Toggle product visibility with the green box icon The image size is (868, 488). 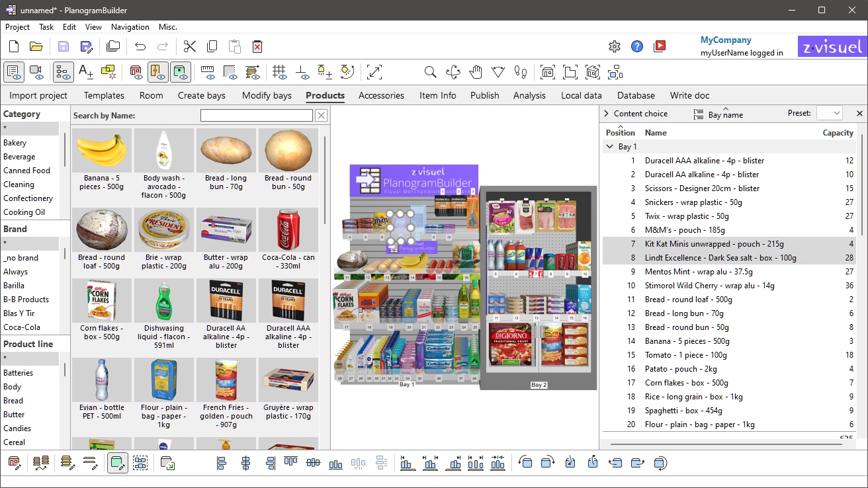[x=181, y=71]
